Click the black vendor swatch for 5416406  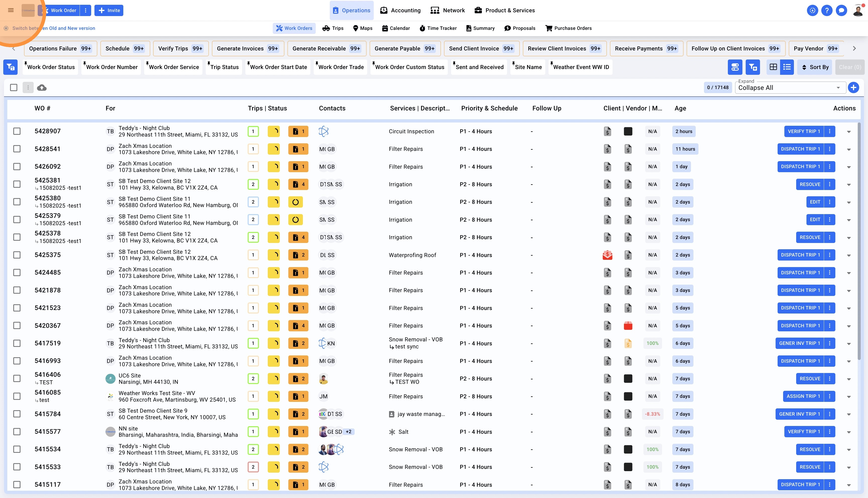(628, 379)
